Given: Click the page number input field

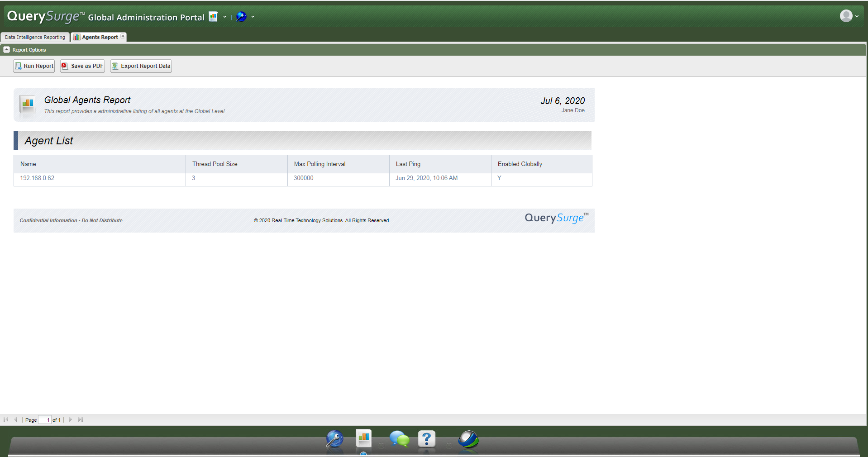Looking at the screenshot, I should (45, 419).
